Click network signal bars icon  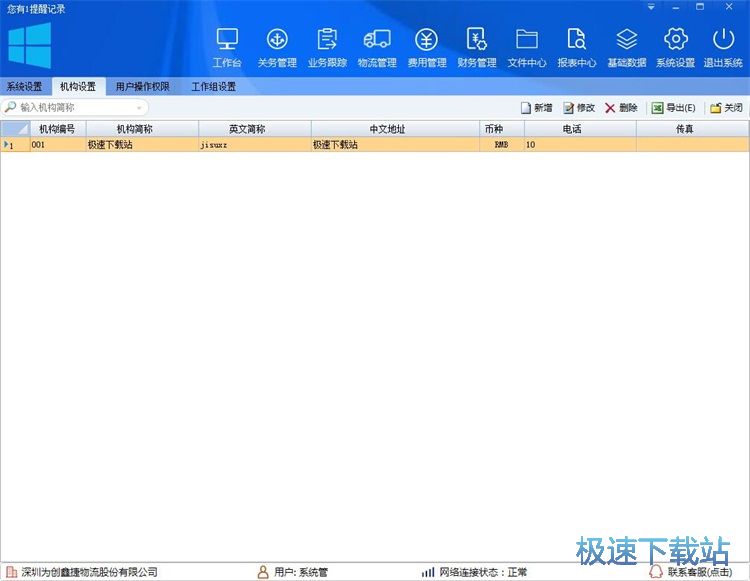tap(428, 572)
